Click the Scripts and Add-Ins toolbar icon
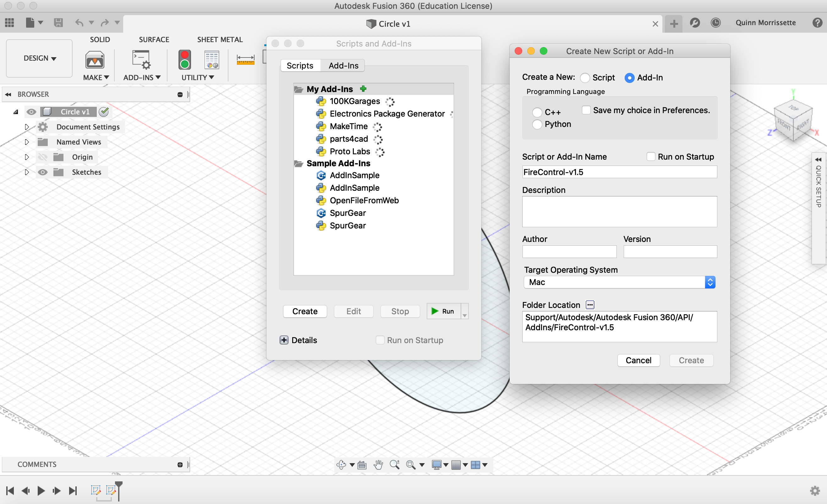Image resolution: width=827 pixels, height=504 pixels. pos(141,60)
